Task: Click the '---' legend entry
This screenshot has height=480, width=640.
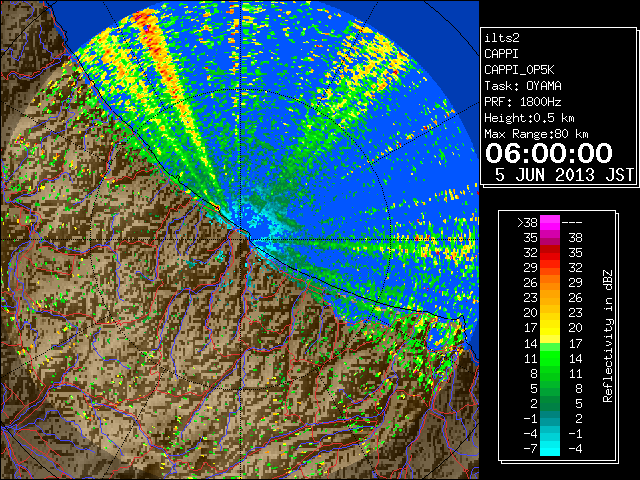Action: [572, 223]
